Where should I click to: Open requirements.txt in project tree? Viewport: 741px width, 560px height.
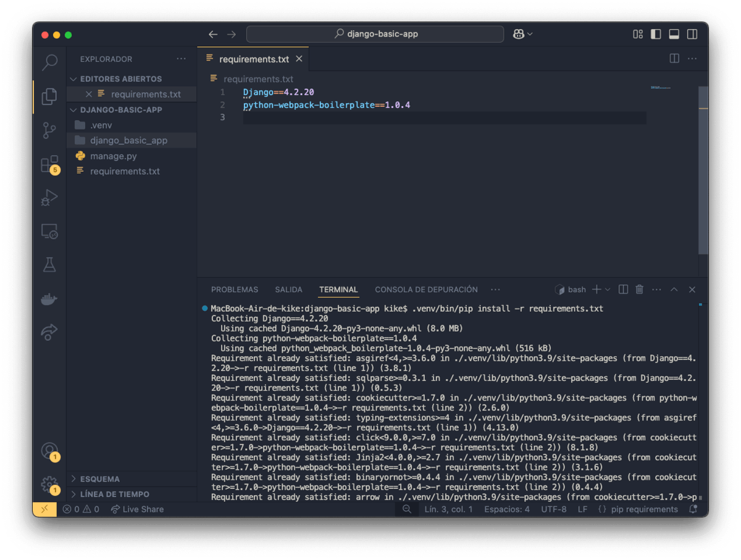pyautogui.click(x=132, y=172)
